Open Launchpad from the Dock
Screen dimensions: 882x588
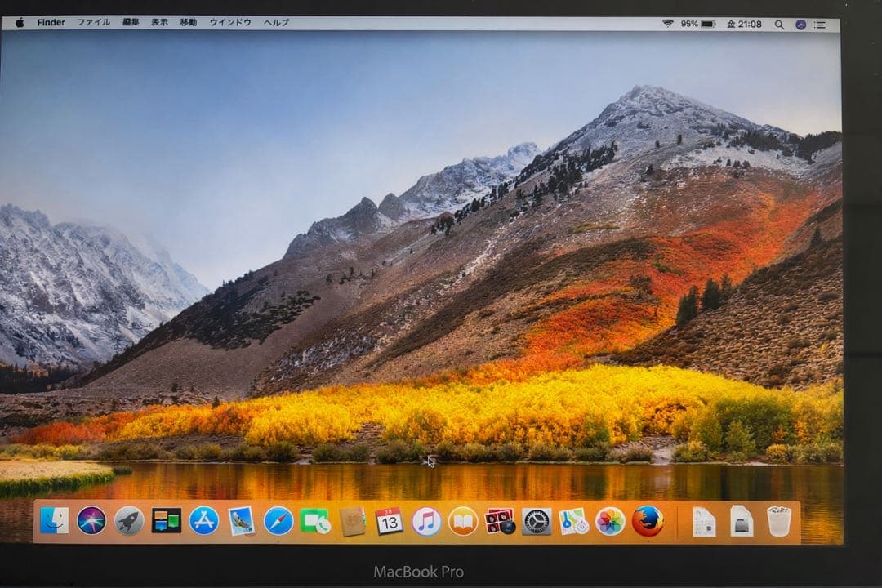(x=131, y=521)
